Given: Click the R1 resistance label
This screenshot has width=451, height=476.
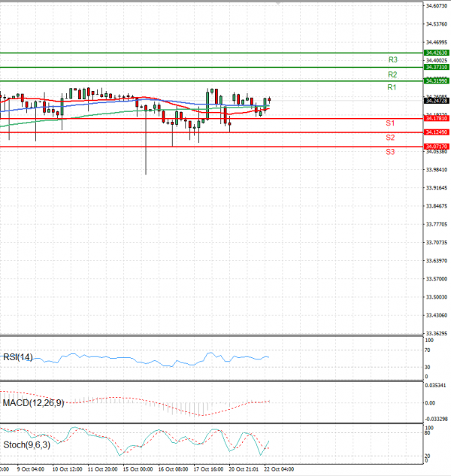Looking at the screenshot, I should coord(392,87).
